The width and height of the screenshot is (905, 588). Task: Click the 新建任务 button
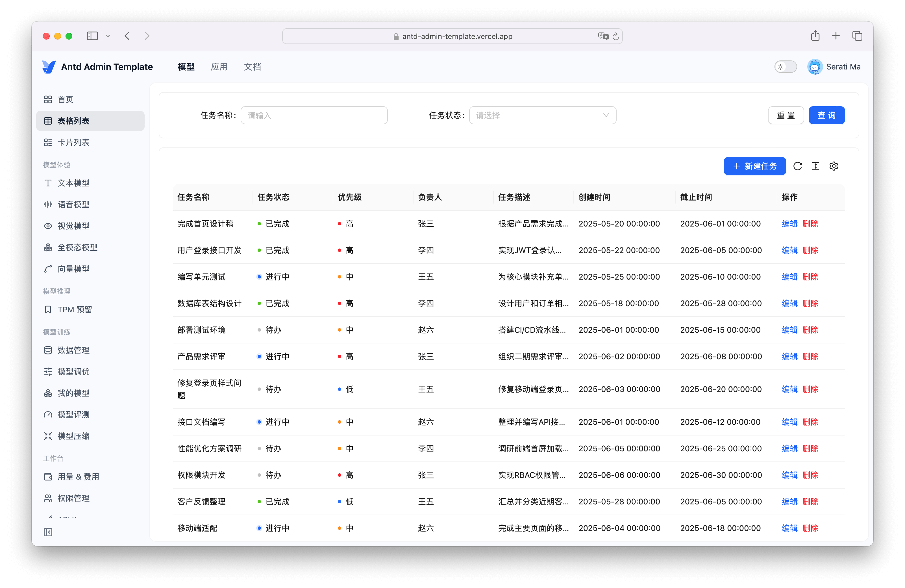(x=754, y=166)
